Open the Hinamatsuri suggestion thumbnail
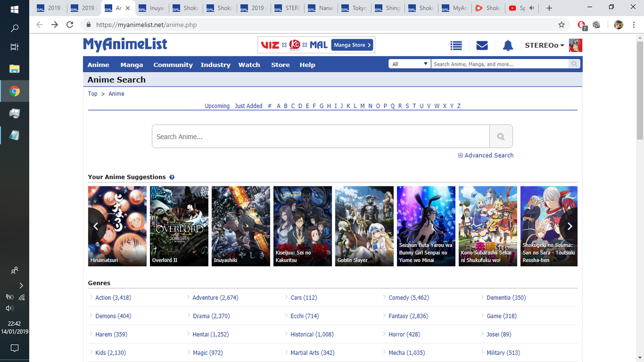The height and width of the screenshot is (362, 644). 117,226
